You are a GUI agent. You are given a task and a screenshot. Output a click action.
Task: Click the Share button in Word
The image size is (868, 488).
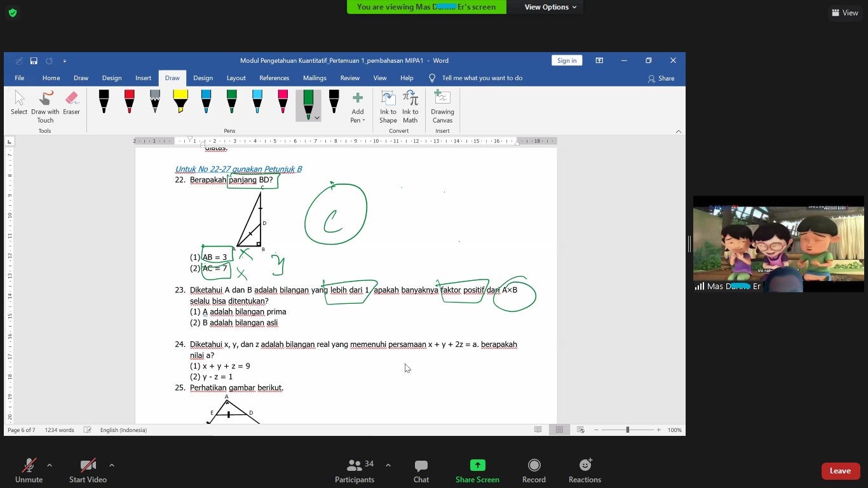click(x=661, y=78)
